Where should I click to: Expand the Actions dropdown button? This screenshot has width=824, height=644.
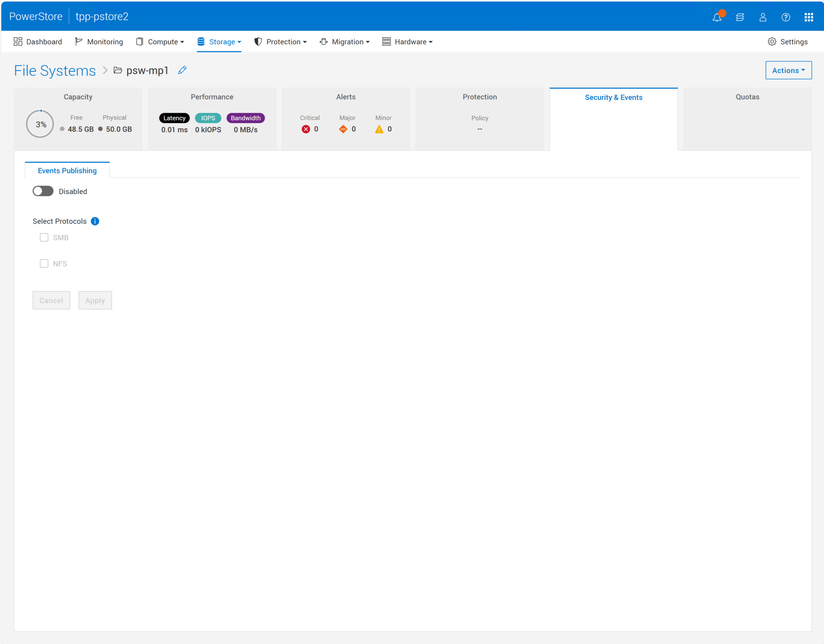[x=788, y=70]
